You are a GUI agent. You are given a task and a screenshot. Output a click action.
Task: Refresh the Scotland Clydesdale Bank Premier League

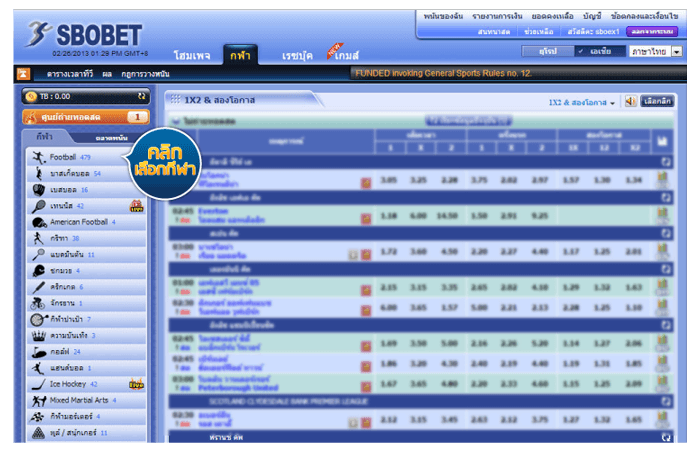coord(666,401)
